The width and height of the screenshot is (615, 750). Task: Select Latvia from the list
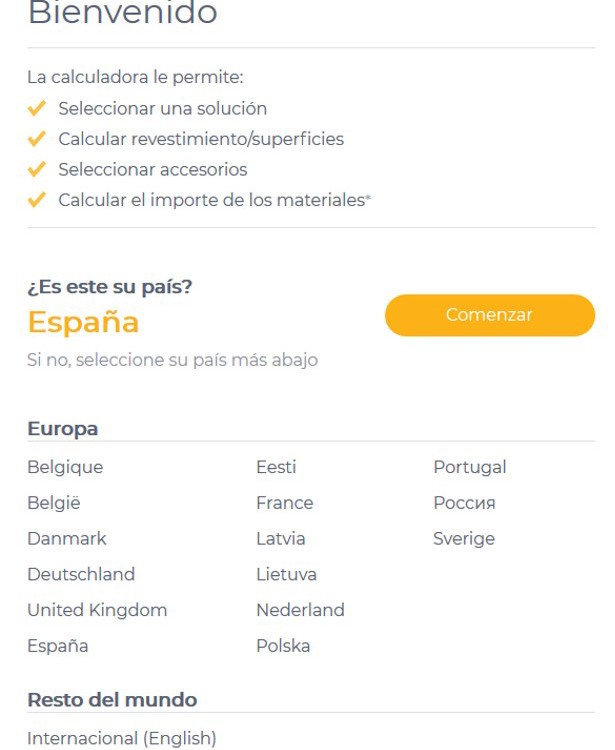[281, 539]
